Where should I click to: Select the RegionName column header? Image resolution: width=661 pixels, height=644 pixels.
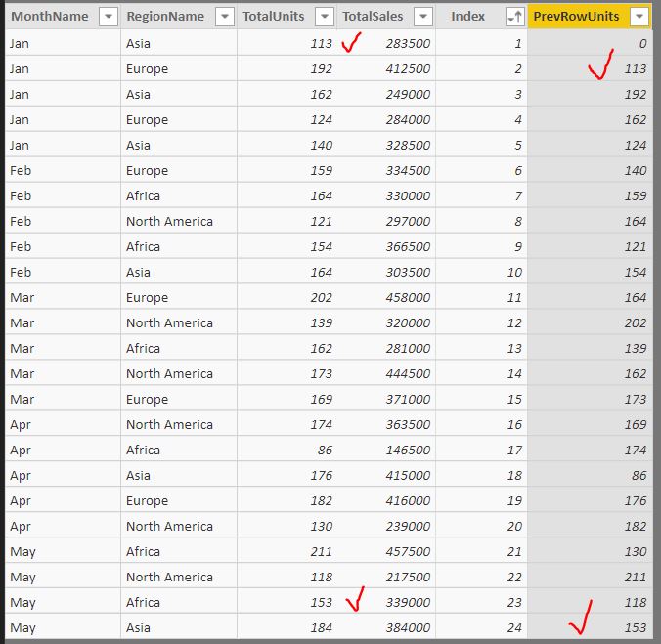(x=165, y=17)
